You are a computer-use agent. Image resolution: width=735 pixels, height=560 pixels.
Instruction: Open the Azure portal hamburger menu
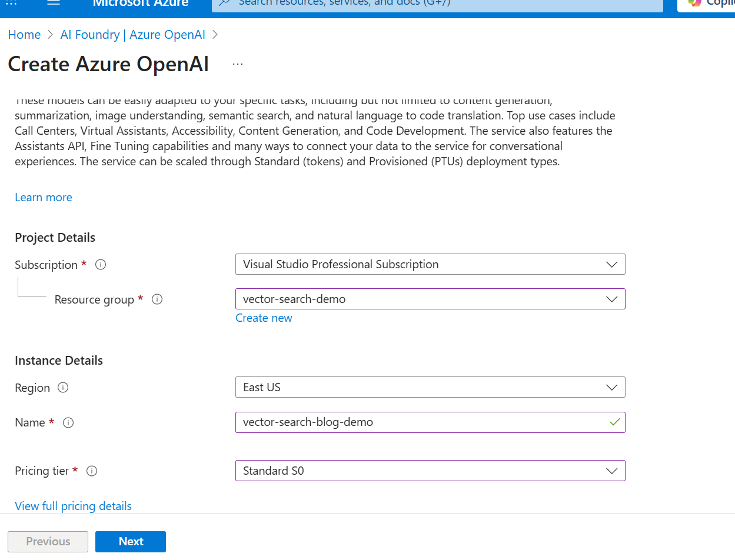click(x=54, y=2)
